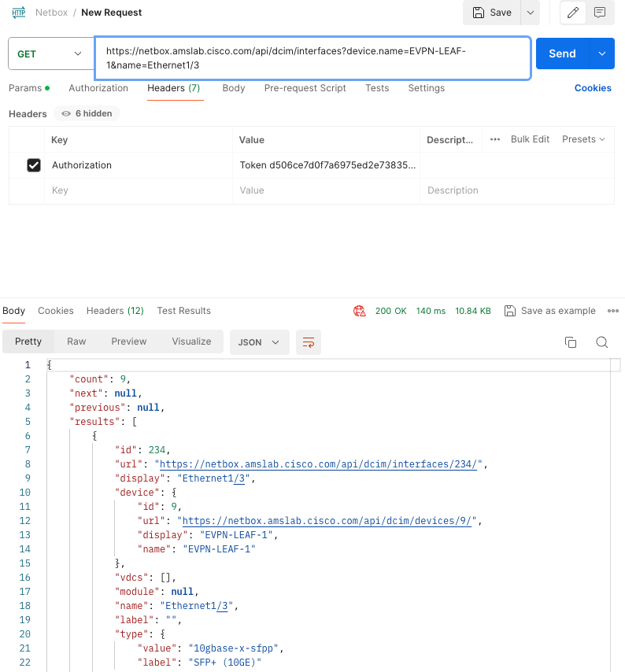The height and width of the screenshot is (672, 625).
Task: Open the Pre-request Script tab
Action: [x=305, y=88]
